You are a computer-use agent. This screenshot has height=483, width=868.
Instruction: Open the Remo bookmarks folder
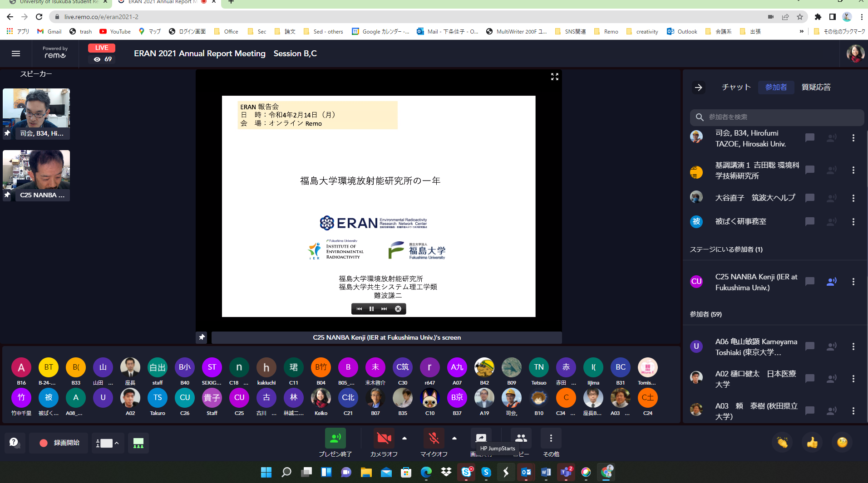coord(606,31)
